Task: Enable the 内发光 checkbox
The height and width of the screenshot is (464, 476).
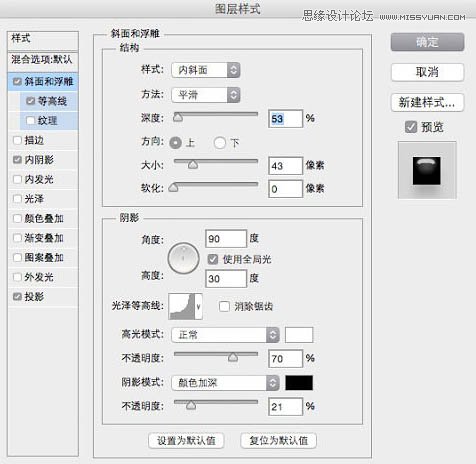Action: point(17,179)
